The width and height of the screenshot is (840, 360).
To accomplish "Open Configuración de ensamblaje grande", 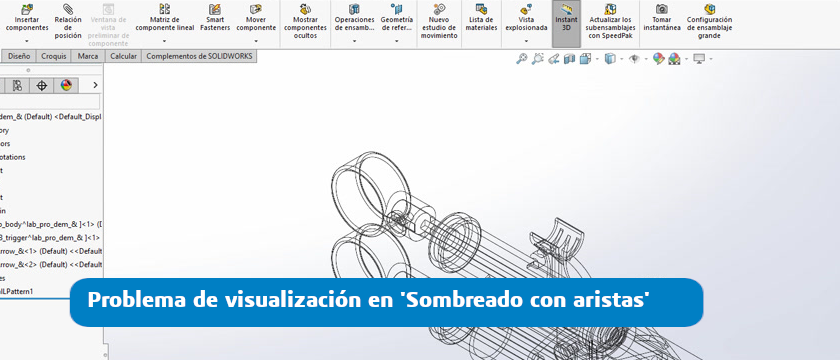I will point(709,21).
